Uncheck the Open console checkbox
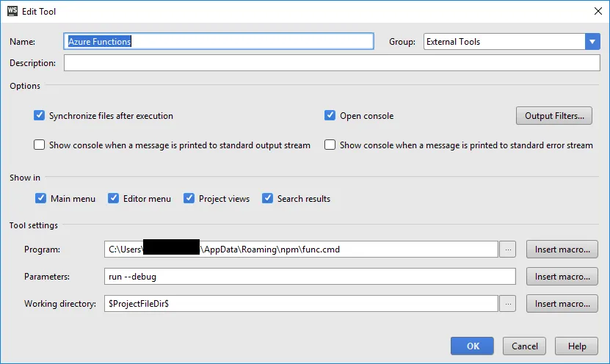Viewport: 610px width, 364px height. [330, 115]
